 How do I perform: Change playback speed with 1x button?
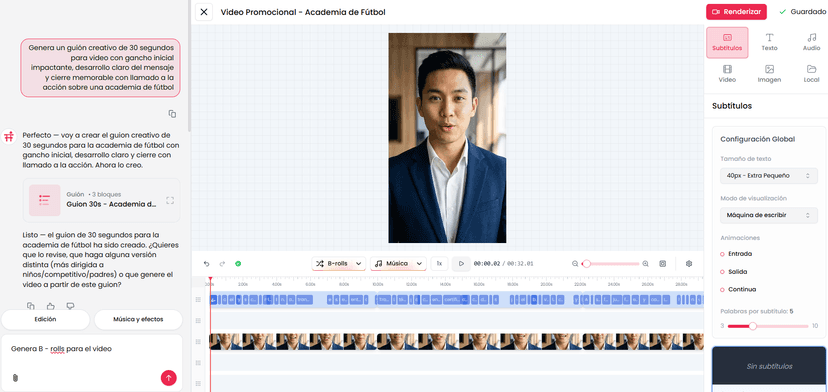pyautogui.click(x=439, y=263)
